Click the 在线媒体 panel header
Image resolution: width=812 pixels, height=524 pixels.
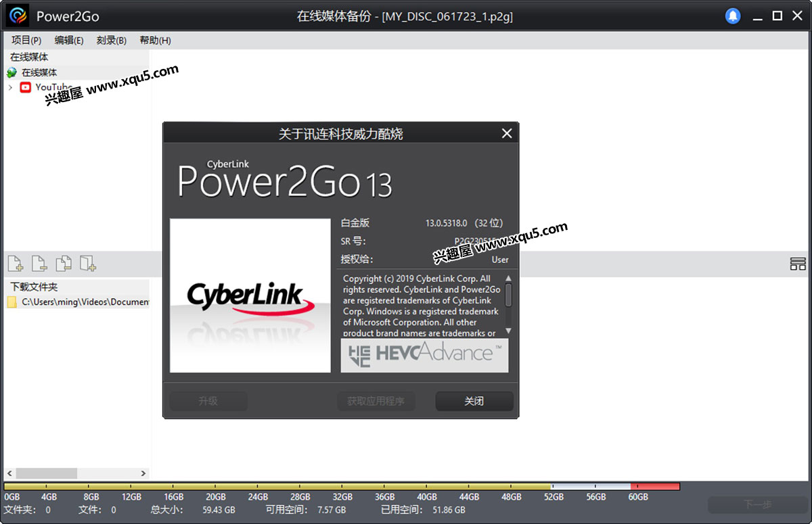click(29, 57)
